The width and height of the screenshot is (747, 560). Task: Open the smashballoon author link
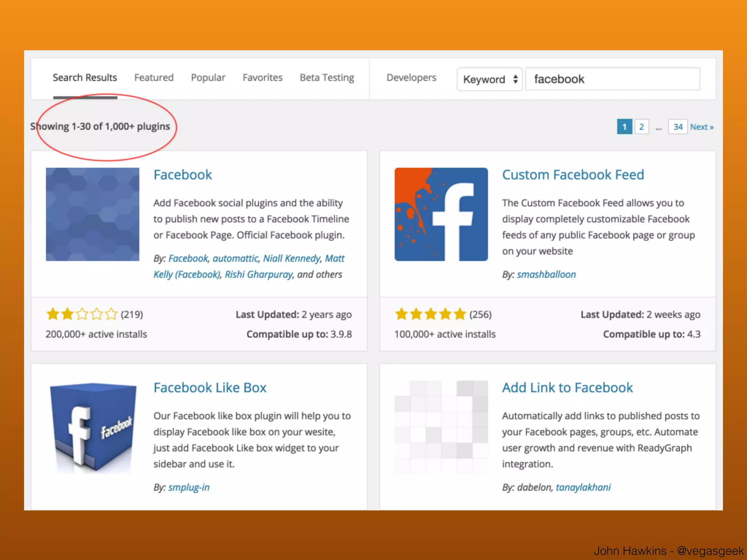[x=546, y=275]
